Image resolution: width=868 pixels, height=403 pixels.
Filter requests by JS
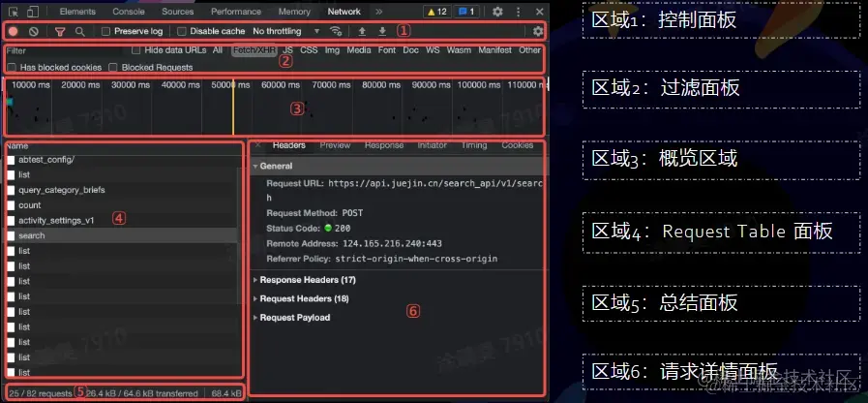(x=287, y=49)
